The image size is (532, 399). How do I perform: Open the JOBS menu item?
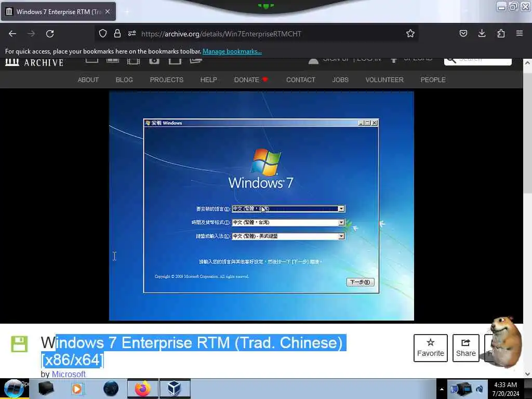340,79
